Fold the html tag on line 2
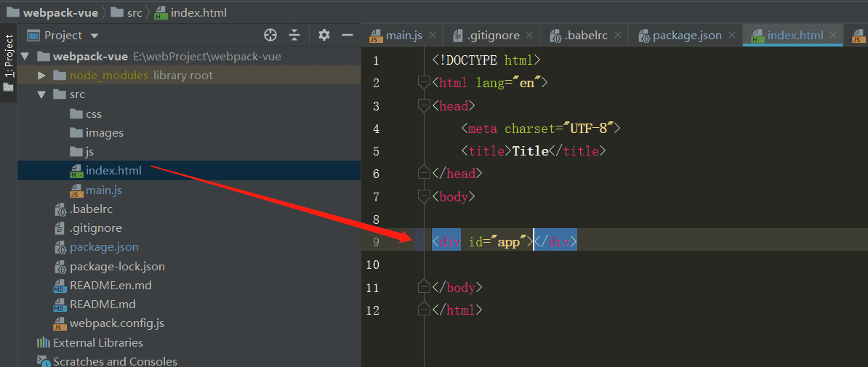 tap(424, 83)
